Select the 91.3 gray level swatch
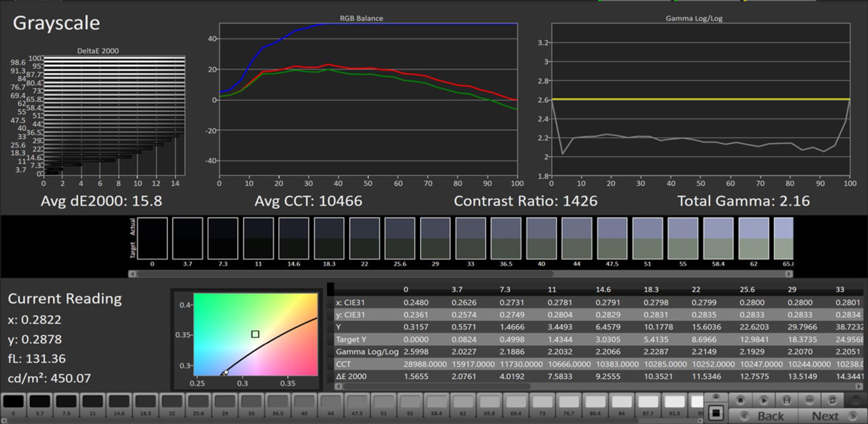This screenshot has height=424, width=868. pos(674,405)
